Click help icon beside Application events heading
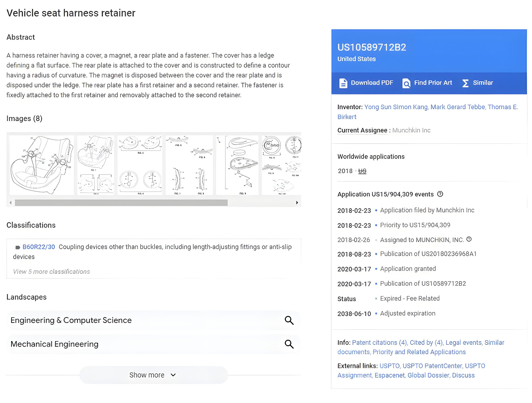Viewport: 532px width, 403px height. coord(440,194)
